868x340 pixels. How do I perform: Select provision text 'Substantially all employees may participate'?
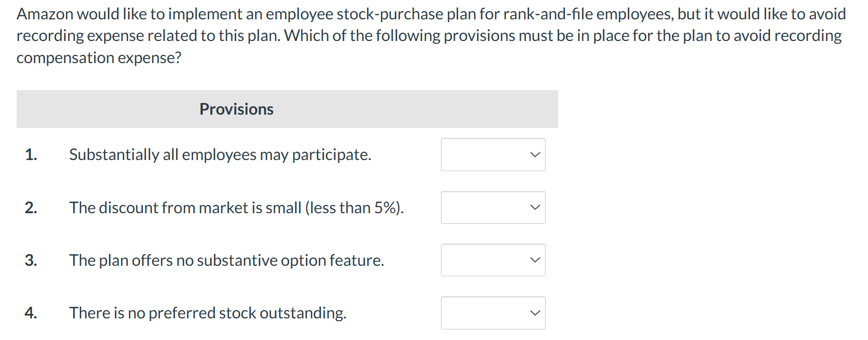(220, 154)
